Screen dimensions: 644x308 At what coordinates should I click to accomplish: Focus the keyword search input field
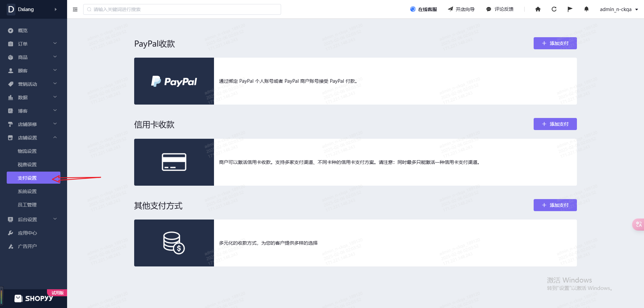[x=182, y=9]
